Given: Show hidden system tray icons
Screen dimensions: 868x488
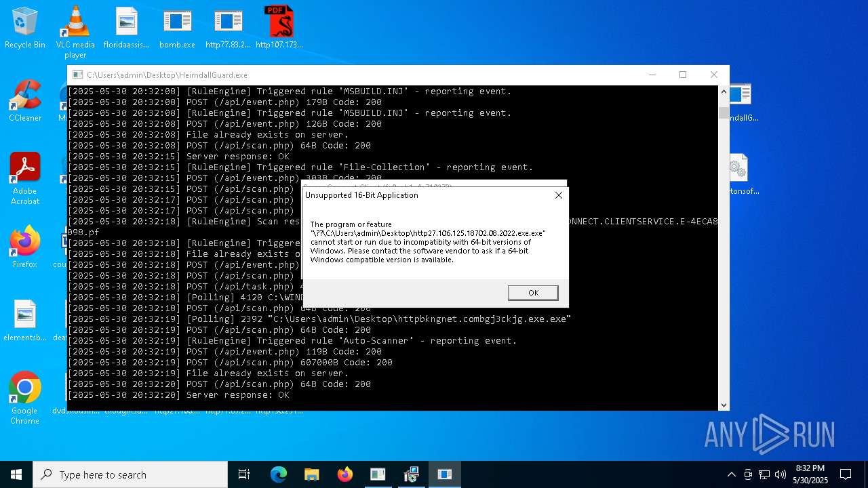Looking at the screenshot, I should (x=731, y=474).
